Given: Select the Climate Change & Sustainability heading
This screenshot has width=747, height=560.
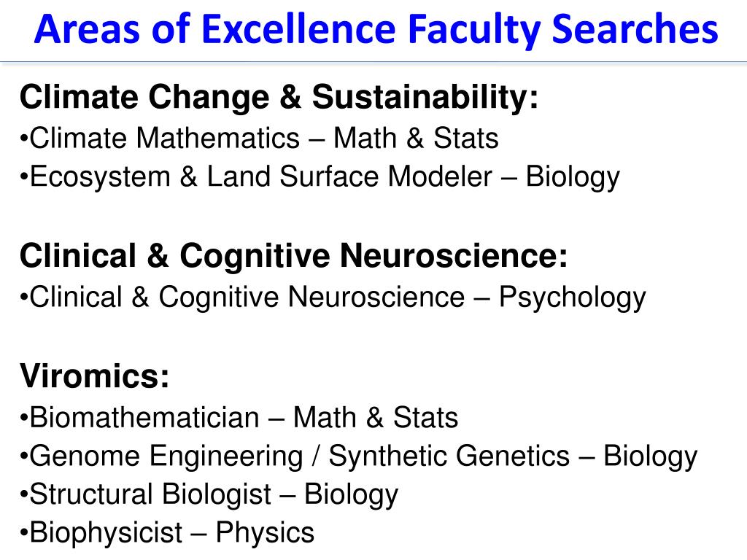Looking at the screenshot, I should (279, 98).
